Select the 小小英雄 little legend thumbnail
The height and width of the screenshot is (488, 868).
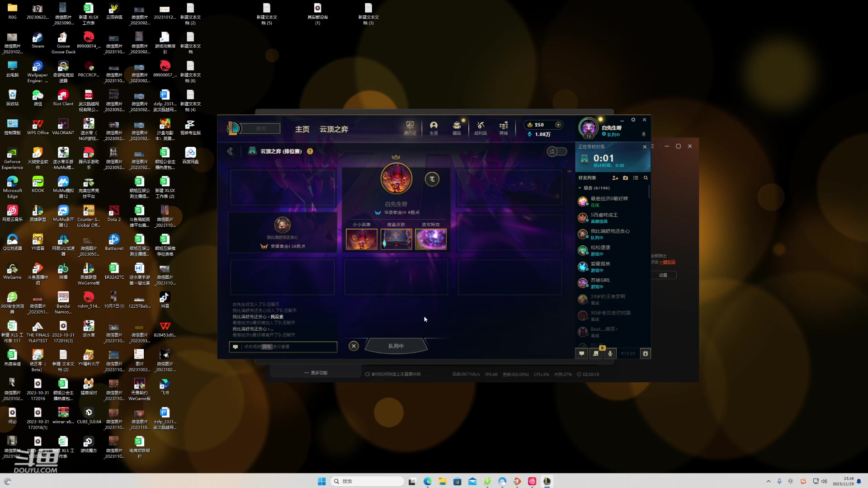362,239
